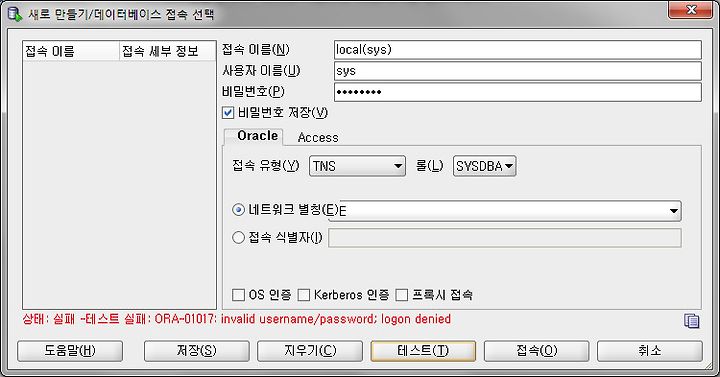
Task: Enable the 프록시 접속 checkbox
Action: [x=402, y=295]
